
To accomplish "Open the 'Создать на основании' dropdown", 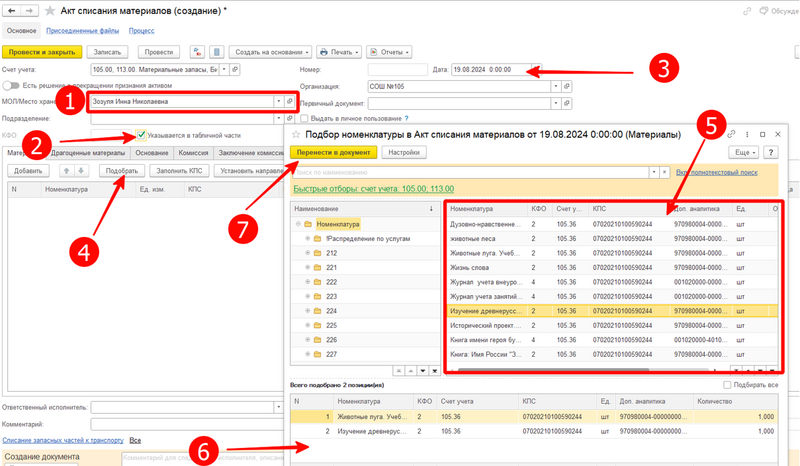I will coord(270,51).
